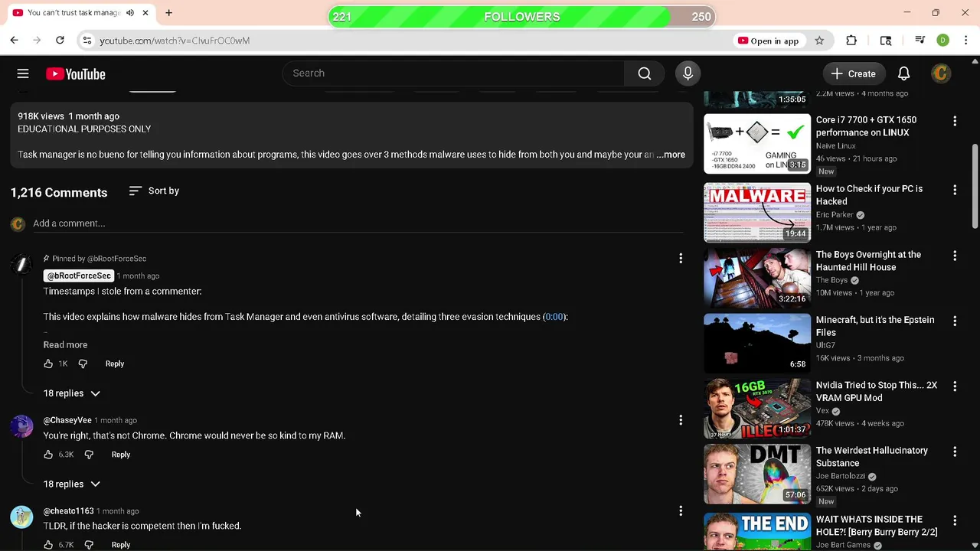Expand 18 replies under pinned comment
Image resolution: width=980 pixels, height=551 pixels.
tap(71, 393)
